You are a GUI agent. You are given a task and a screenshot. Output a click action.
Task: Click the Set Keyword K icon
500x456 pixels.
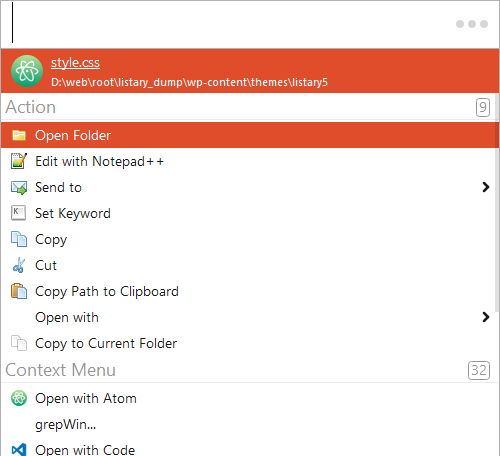click(x=18, y=213)
